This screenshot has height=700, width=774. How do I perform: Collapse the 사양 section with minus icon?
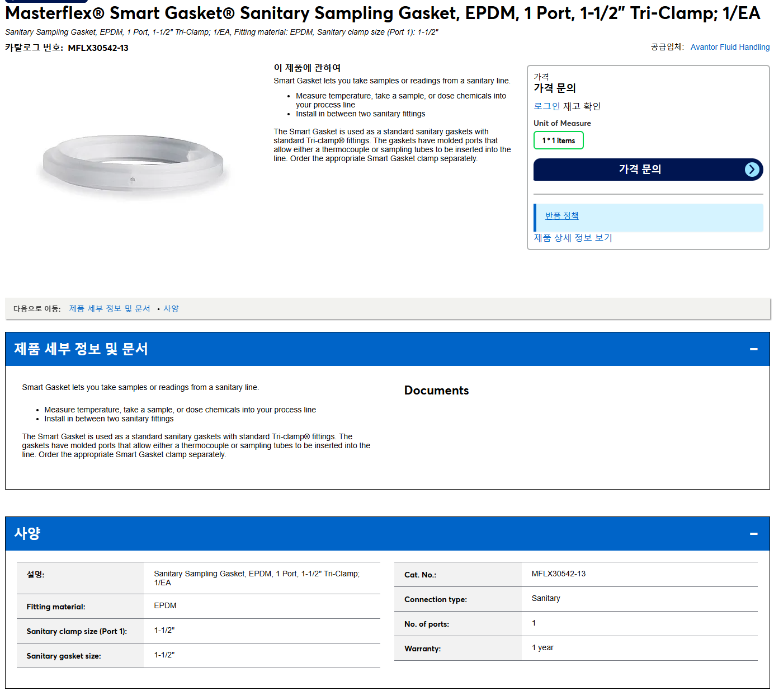[753, 534]
